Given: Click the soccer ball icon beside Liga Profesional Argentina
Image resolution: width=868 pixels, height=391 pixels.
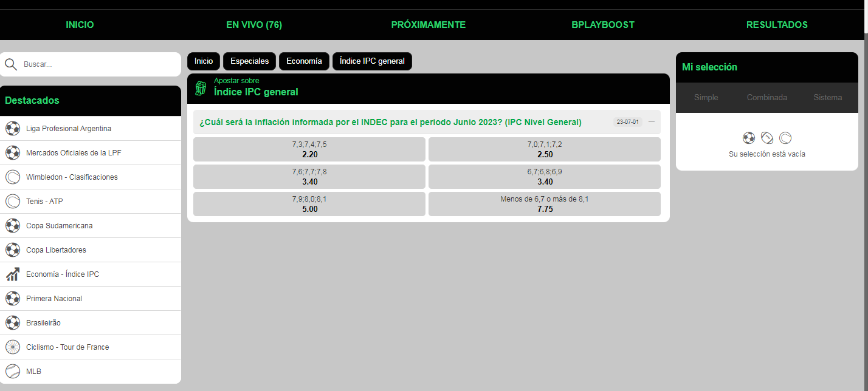Looking at the screenshot, I should 13,129.
